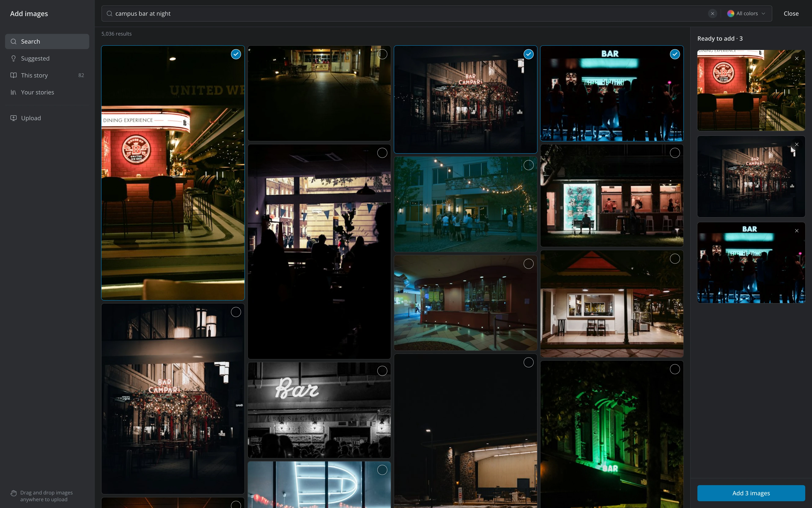Viewport: 812px width, 508px height.
Task: Click the upload tray icon
Action: [x=13, y=118]
